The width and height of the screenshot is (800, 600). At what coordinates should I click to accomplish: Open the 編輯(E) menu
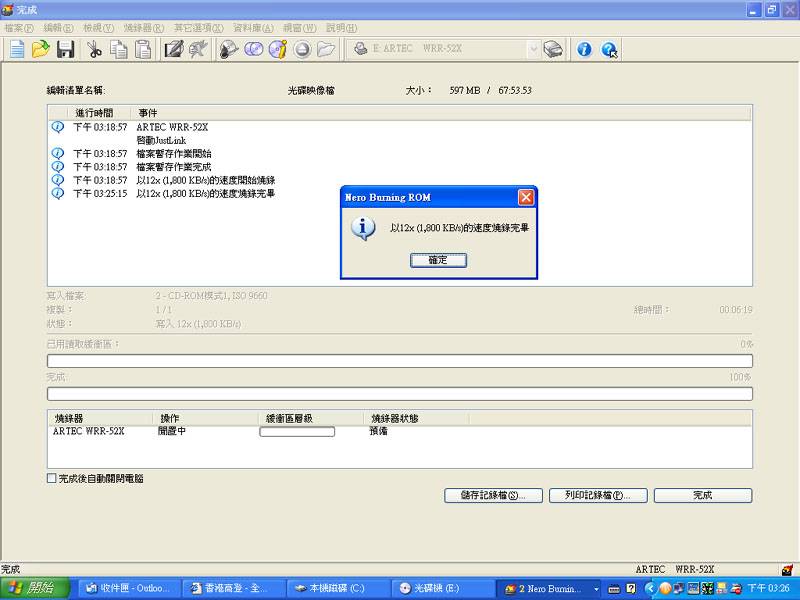click(59, 28)
